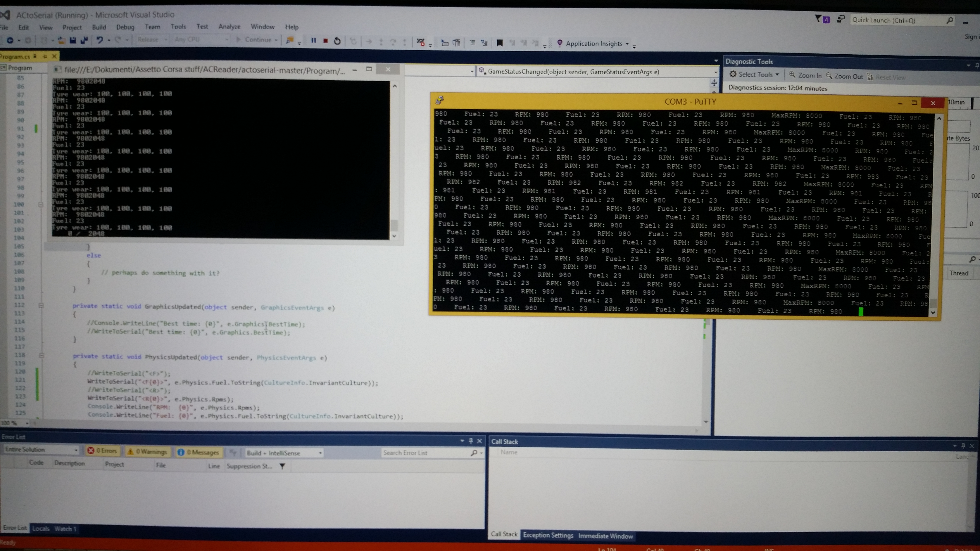Collapse the GraphicsUpdated method outline
Viewport: 980px width, 551px height.
pos(41,305)
